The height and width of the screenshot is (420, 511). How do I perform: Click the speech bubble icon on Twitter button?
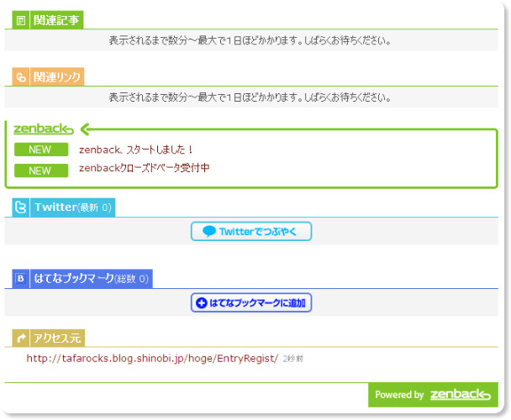click(209, 231)
